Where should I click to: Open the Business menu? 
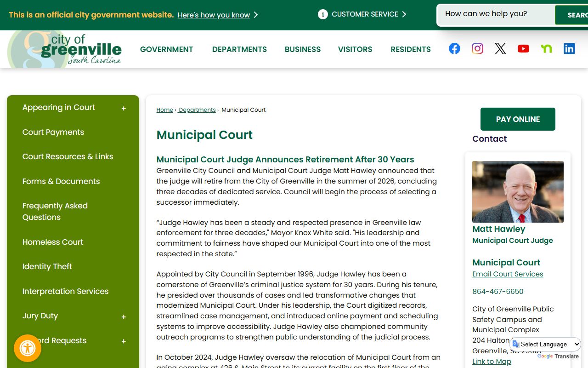(303, 49)
